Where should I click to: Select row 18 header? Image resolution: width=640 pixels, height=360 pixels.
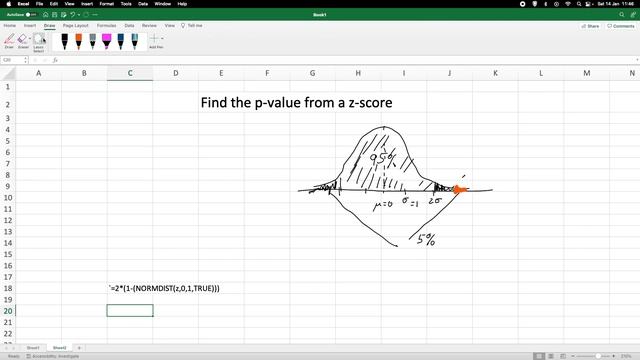point(8,288)
